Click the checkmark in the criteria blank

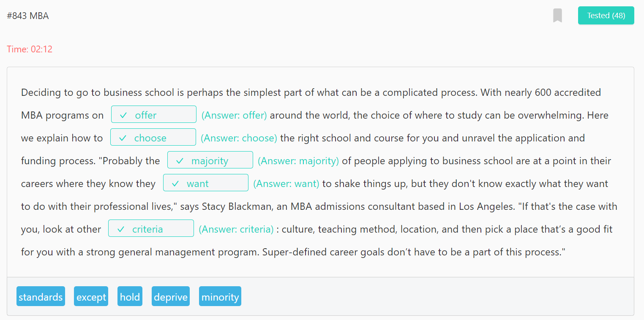click(x=121, y=229)
